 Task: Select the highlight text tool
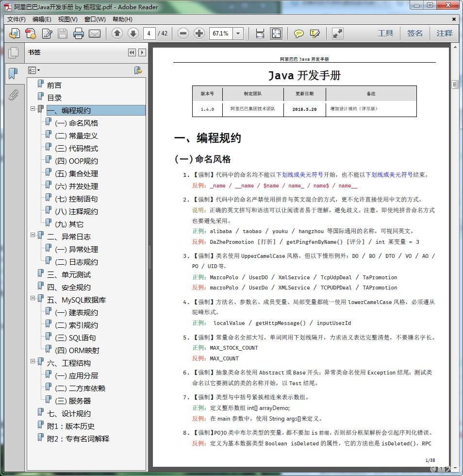tap(314, 34)
